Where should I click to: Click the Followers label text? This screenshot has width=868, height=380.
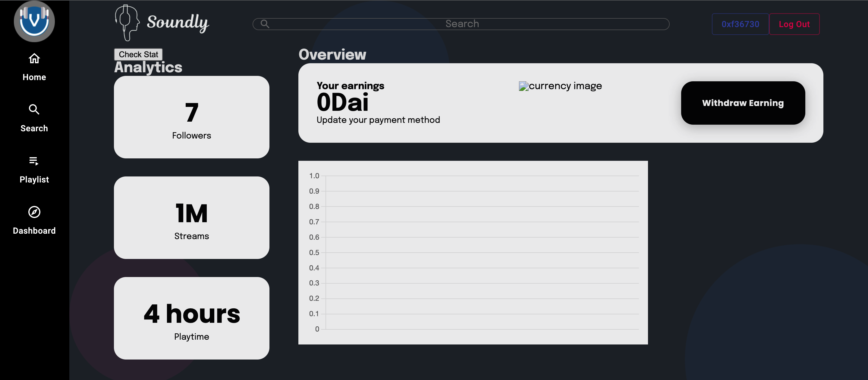[191, 135]
